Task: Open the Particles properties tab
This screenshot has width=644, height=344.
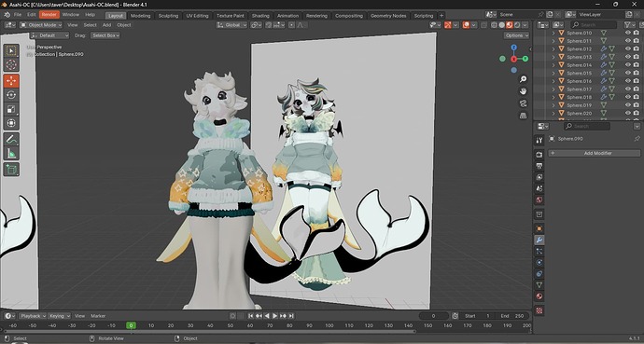Action: (539, 251)
